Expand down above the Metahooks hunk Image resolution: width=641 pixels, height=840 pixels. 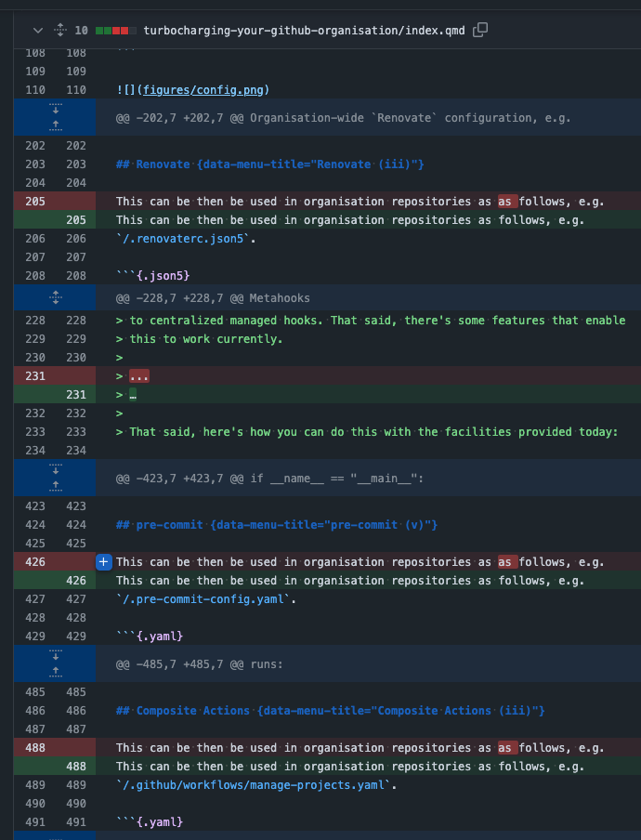tap(55, 297)
